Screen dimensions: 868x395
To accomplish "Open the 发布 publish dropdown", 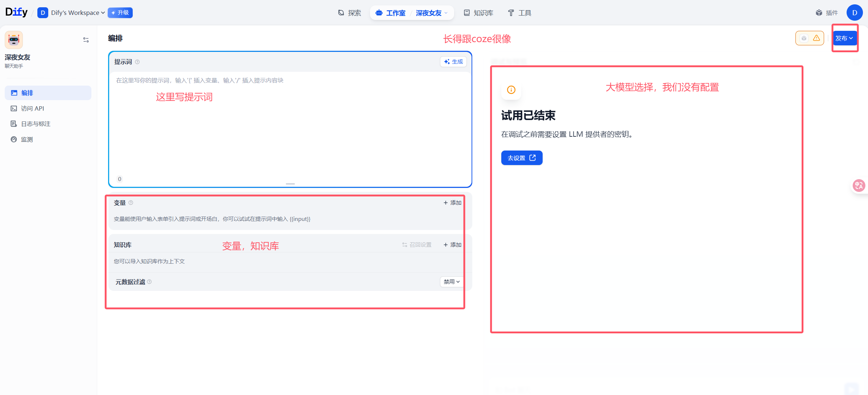I will [844, 38].
